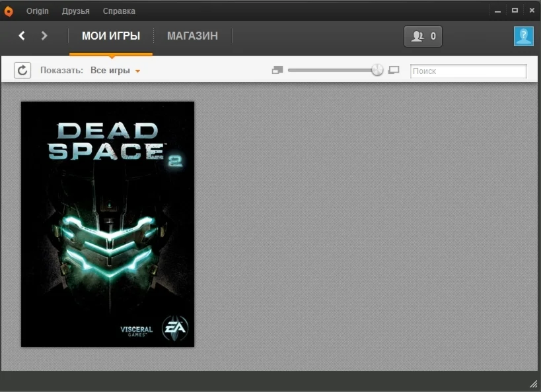Navigate back with the left arrow
This screenshot has height=392, width=541.
[x=22, y=36]
